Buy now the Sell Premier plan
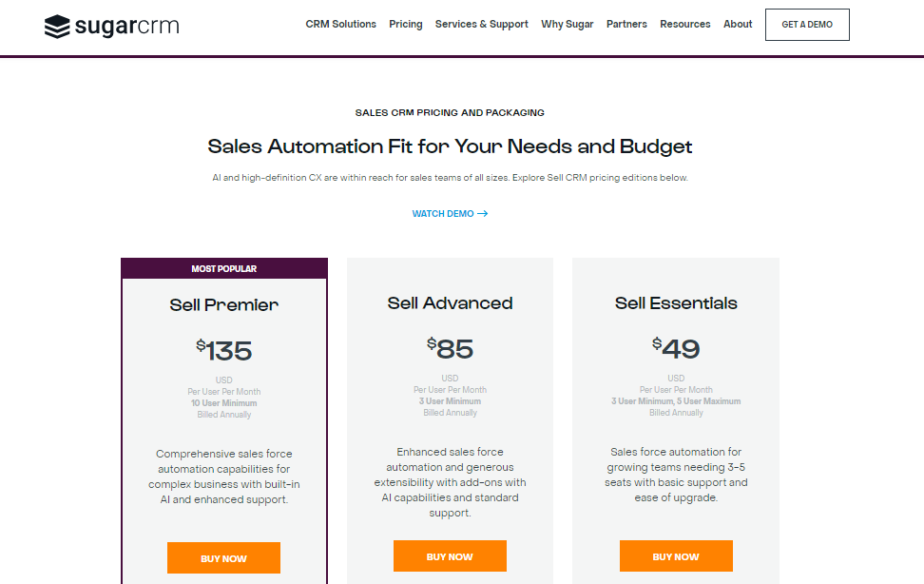Screen dimensions: 924x584 click(x=224, y=558)
